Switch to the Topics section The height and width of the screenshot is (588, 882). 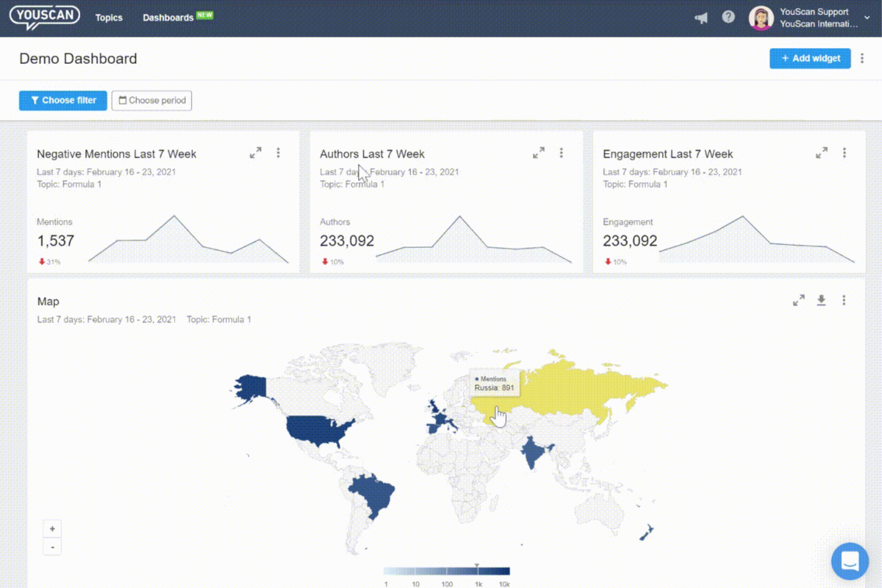tap(109, 17)
